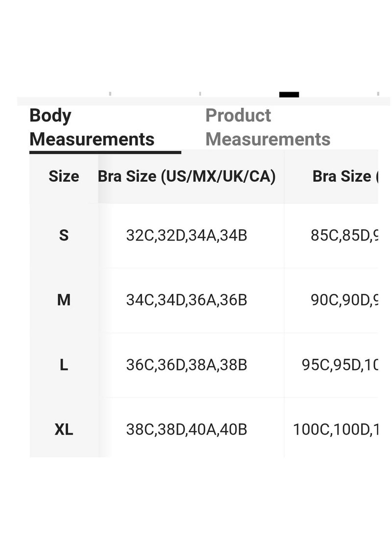Select the Size column header
The width and height of the screenshot is (392, 535).
(x=64, y=176)
